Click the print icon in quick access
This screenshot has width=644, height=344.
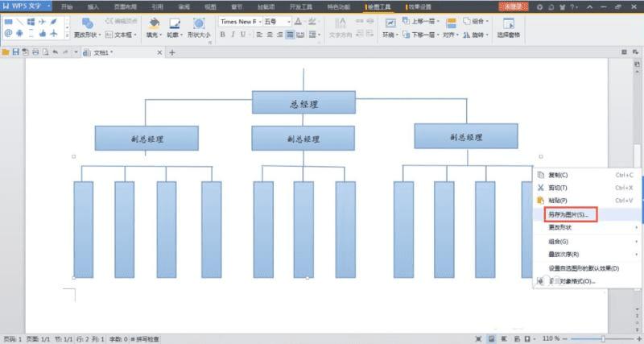35,52
